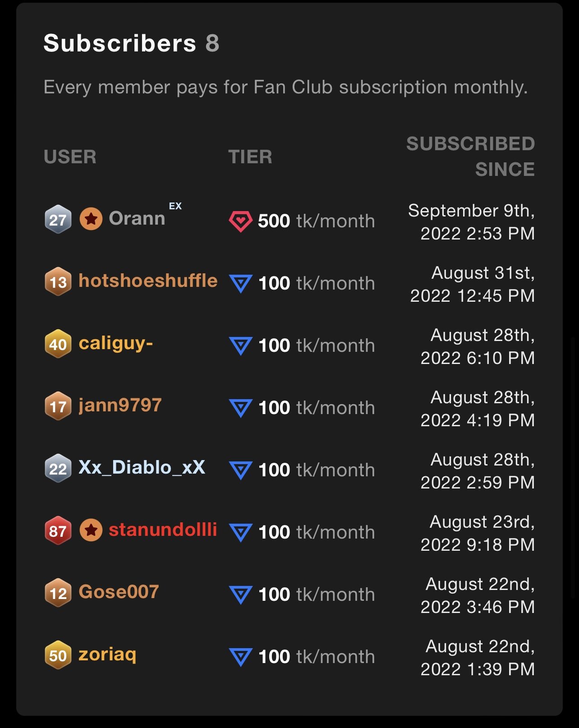This screenshot has width=579, height=728.
Task: Click the level 40 badge beside caliguy-
Action: (58, 344)
